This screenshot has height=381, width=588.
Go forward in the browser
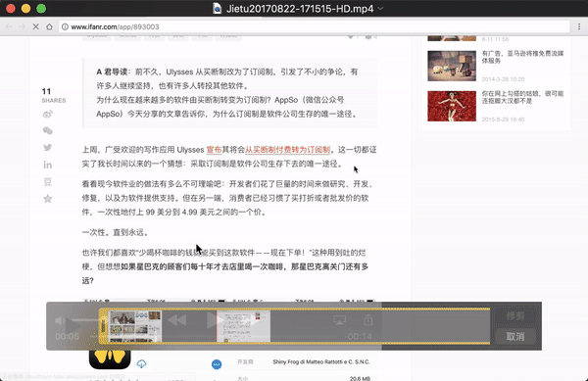[23, 26]
